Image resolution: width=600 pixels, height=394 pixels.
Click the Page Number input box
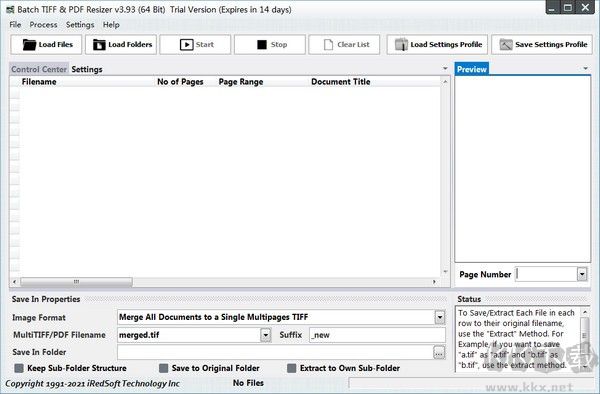[x=546, y=274]
